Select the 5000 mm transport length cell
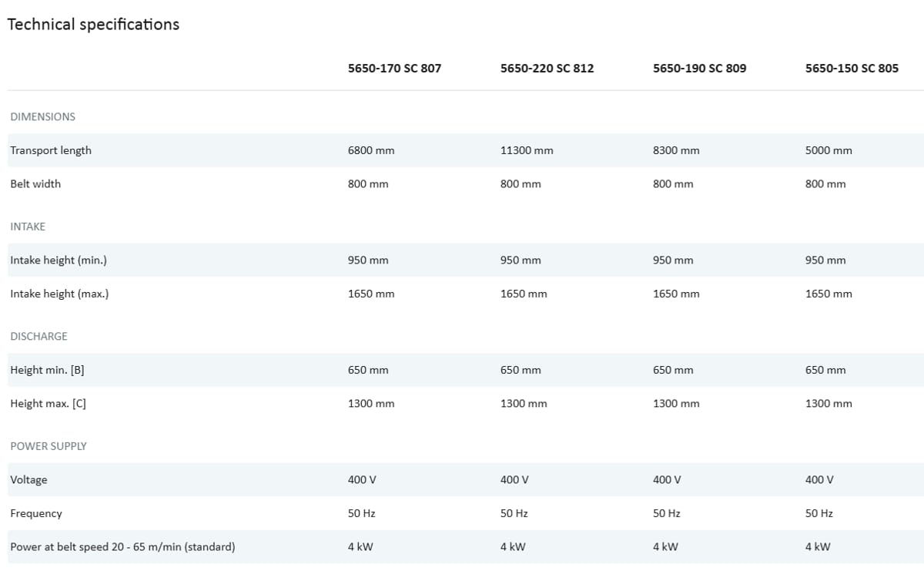924x578 pixels. [829, 150]
